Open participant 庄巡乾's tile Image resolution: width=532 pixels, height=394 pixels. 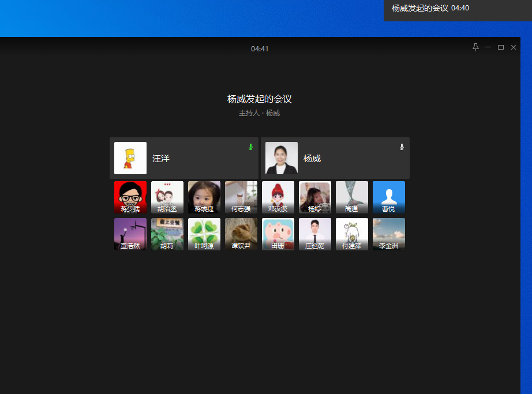pyautogui.click(x=315, y=234)
